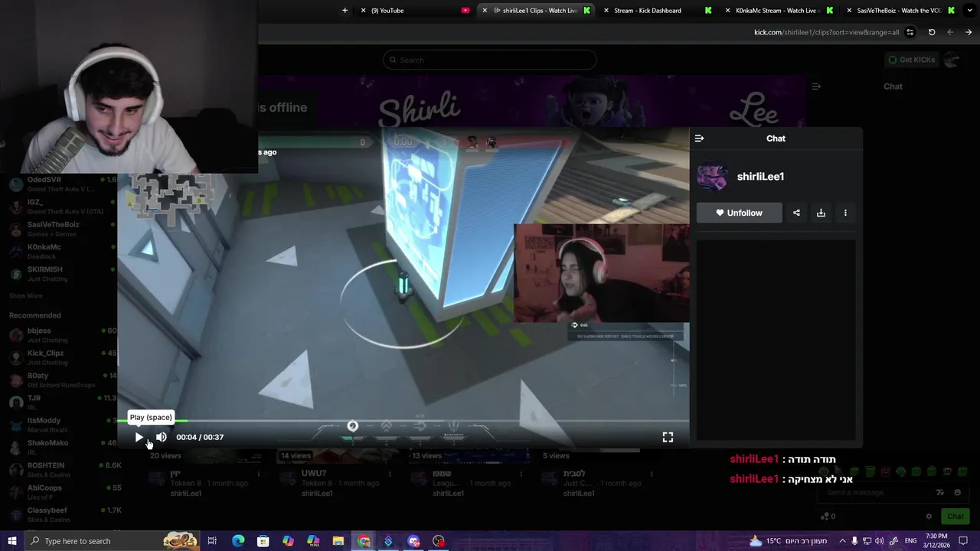The width and height of the screenshot is (980, 551).
Task: Open the emoji picker in chat
Action: click(x=958, y=493)
